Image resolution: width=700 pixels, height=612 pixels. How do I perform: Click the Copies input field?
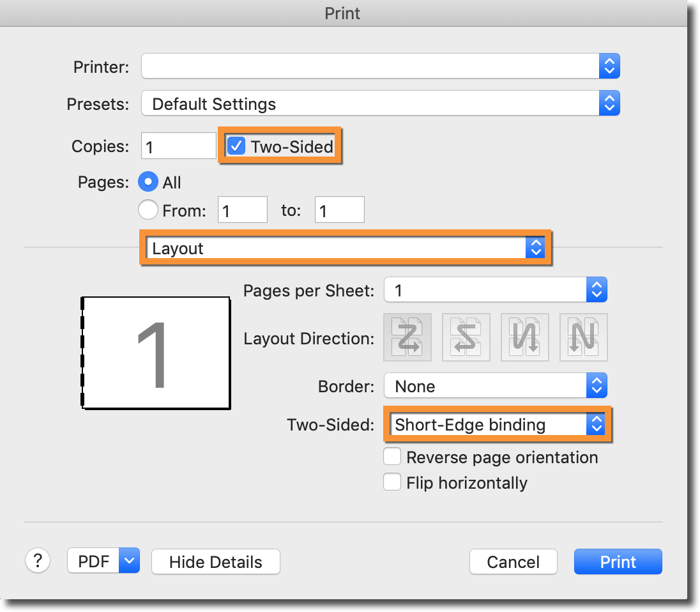pyautogui.click(x=178, y=146)
